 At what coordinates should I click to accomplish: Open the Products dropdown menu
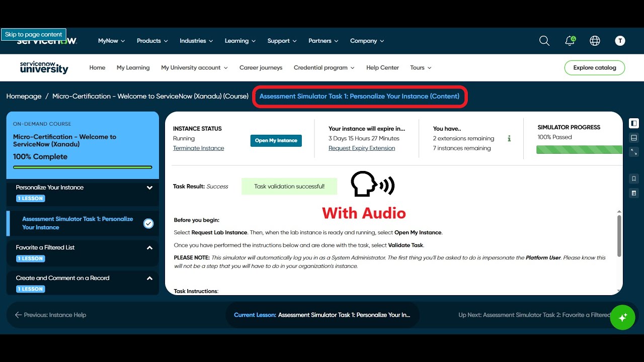152,41
